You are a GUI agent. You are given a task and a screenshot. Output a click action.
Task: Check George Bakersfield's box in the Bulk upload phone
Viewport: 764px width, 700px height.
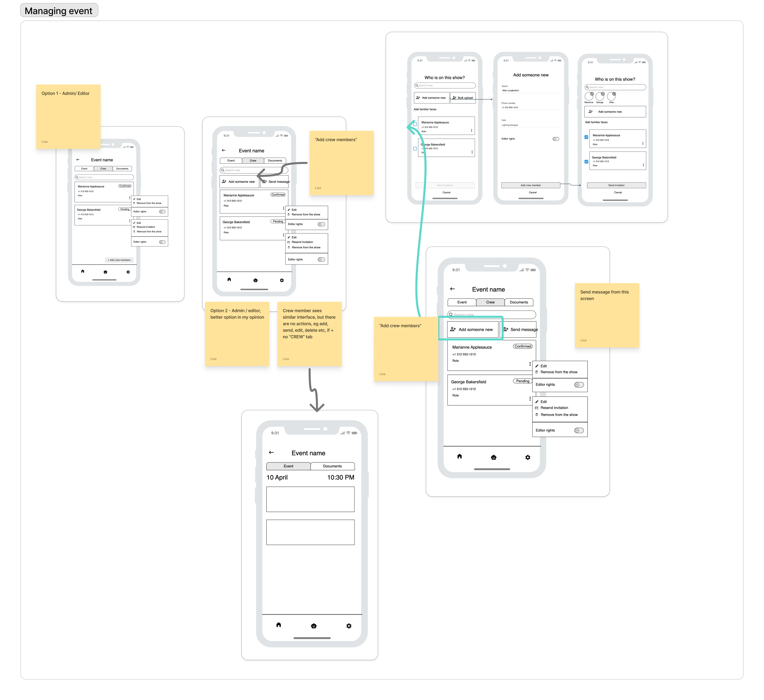(415, 149)
